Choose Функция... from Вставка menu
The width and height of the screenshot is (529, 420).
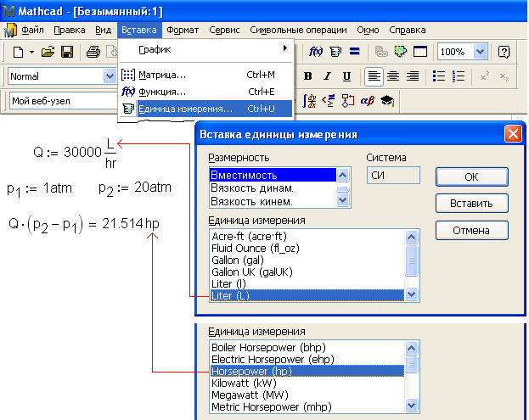[205, 92]
